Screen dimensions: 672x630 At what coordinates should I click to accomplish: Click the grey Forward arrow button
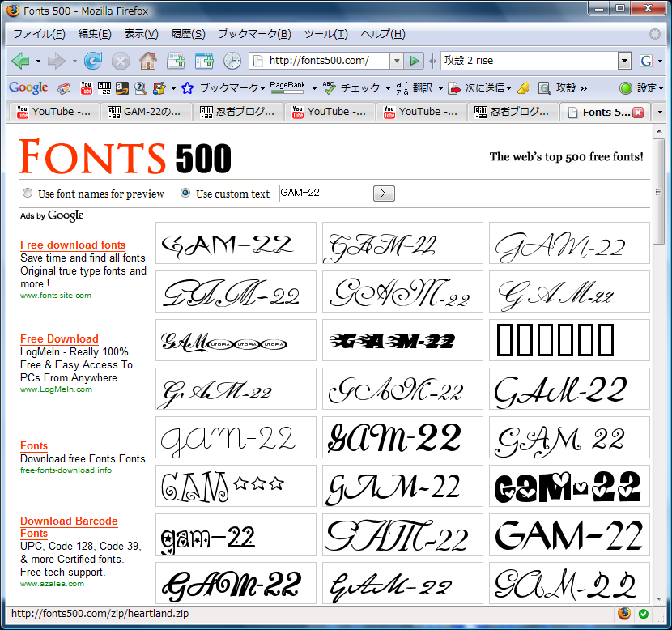tap(57, 61)
